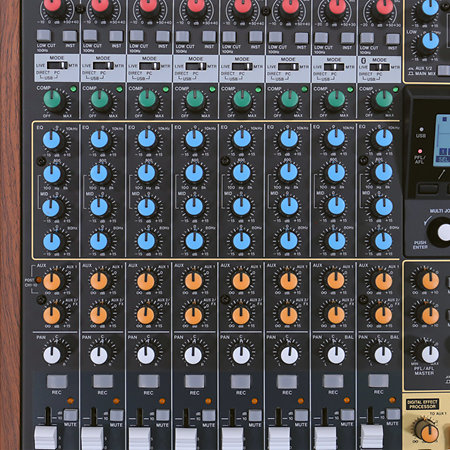
Task: Click the master section LOW blue knob
Action: [430, 41]
